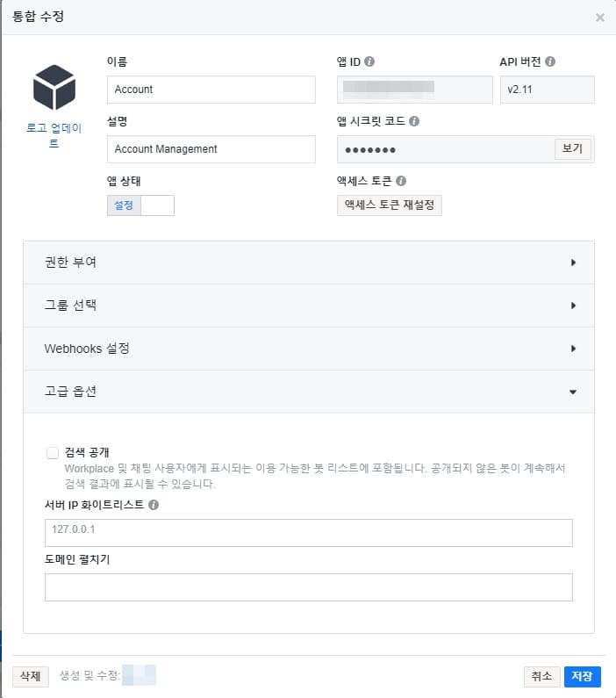Click info icon next to 서버 IP 화이트리스트
Viewport: 616px width, 698px height.
pos(154,505)
